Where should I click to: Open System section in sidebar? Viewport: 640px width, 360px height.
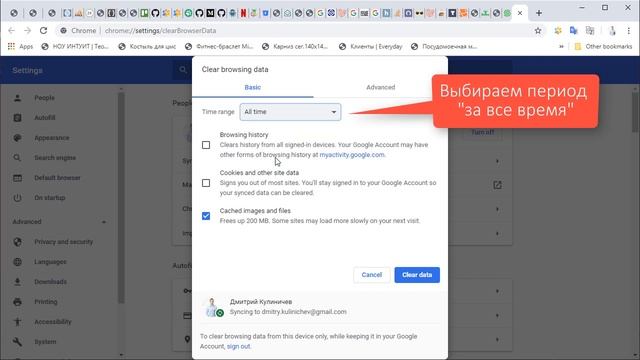[45, 342]
